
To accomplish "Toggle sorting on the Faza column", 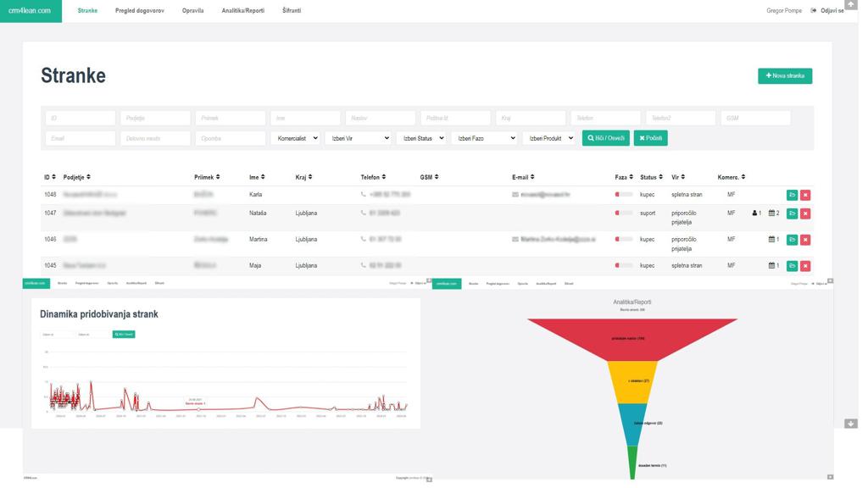I will pos(624,177).
